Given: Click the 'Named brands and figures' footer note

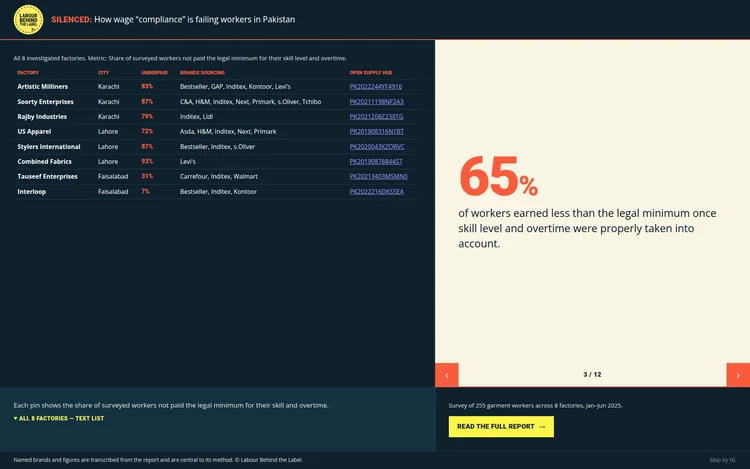Looking at the screenshot, I should coord(158,460).
